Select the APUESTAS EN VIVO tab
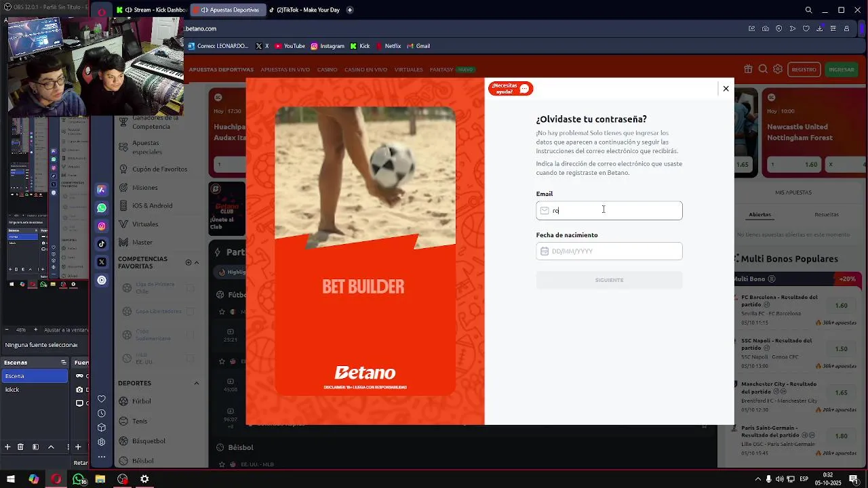The height and width of the screenshot is (488, 868). (285, 70)
